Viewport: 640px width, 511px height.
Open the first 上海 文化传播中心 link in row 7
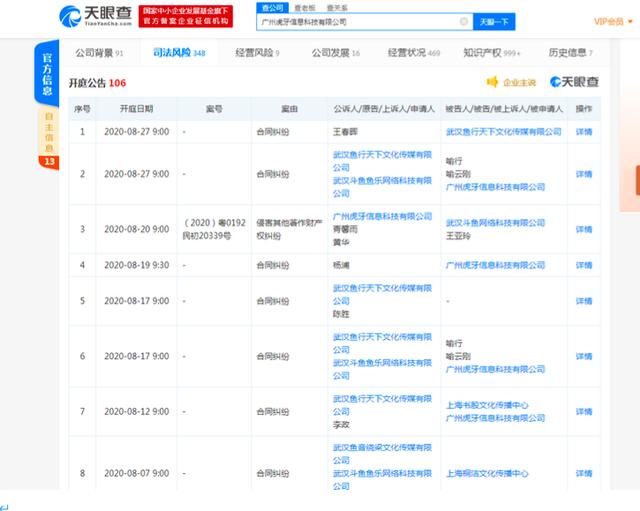point(487,405)
